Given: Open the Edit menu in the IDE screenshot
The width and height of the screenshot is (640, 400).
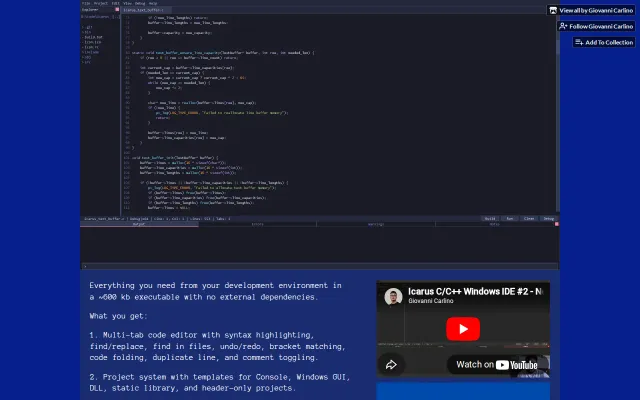Looking at the screenshot, I should click(116, 3).
